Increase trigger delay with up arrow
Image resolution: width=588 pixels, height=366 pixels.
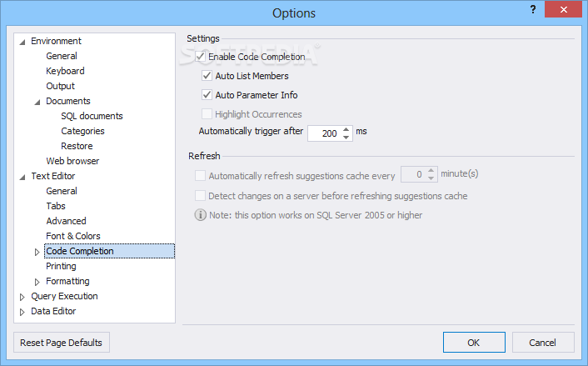[x=346, y=129]
